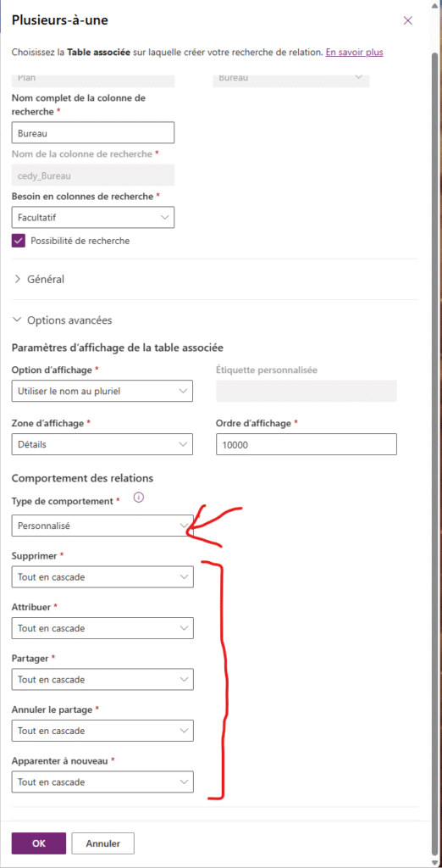442x868 pixels.
Task: Open the Partager dropdown
Action: coord(102,679)
